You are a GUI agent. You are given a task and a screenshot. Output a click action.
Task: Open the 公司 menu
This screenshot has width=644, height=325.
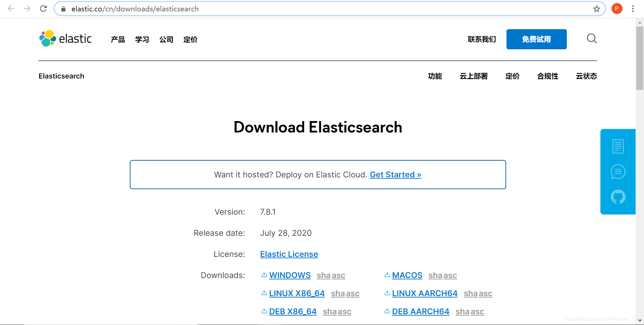click(166, 40)
